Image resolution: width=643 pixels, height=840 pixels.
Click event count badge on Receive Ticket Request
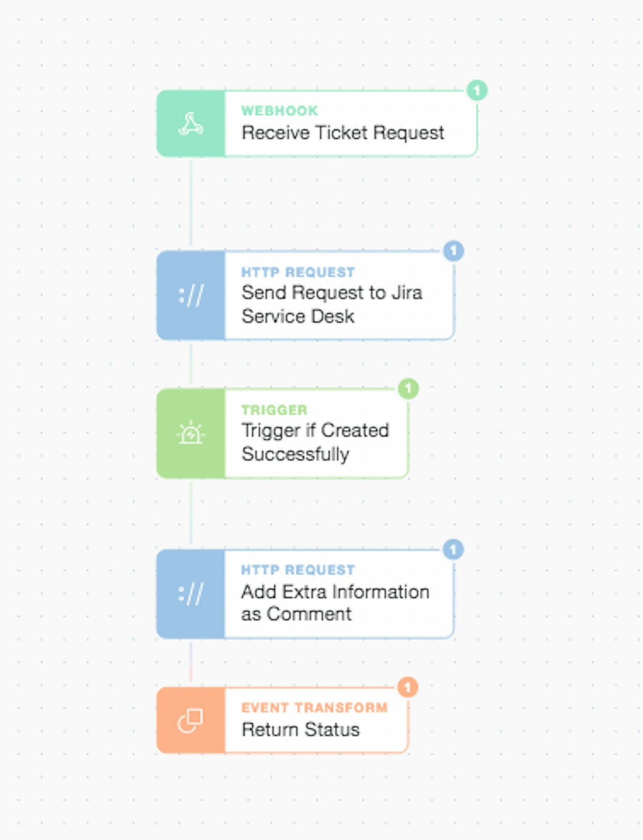point(477,90)
